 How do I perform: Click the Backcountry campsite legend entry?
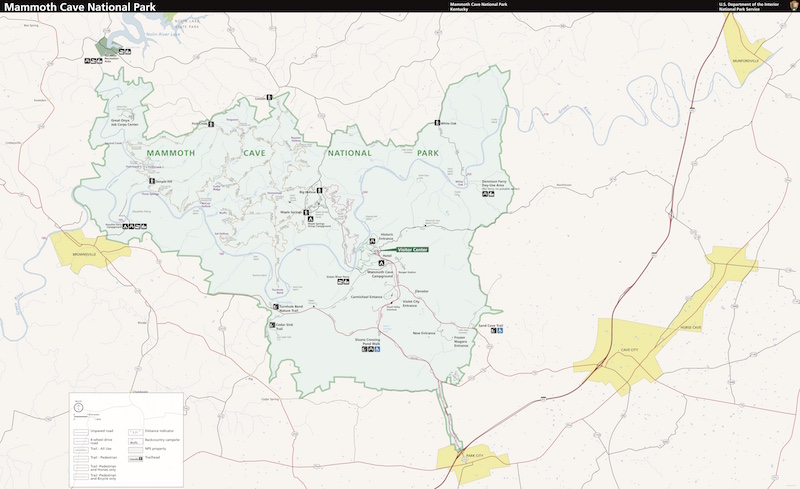coord(154,440)
